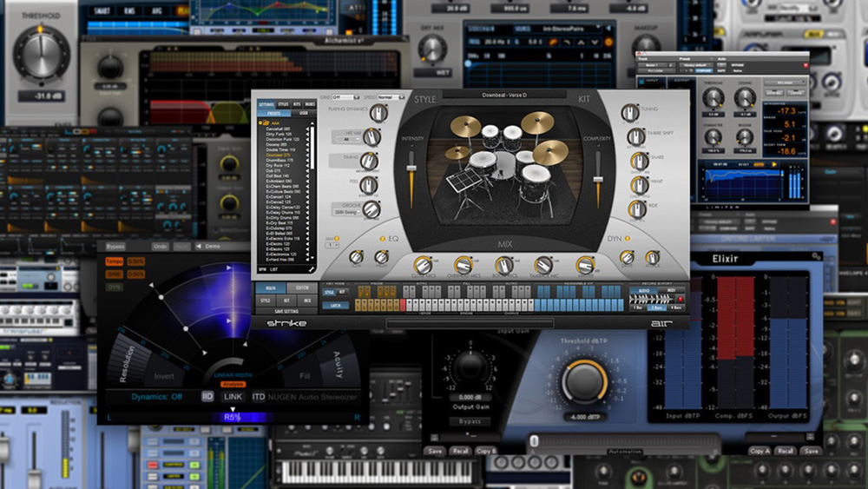This screenshot has height=489, width=868.
Task: Click the Room Mics knob in Strike Mix
Action: pos(503,265)
